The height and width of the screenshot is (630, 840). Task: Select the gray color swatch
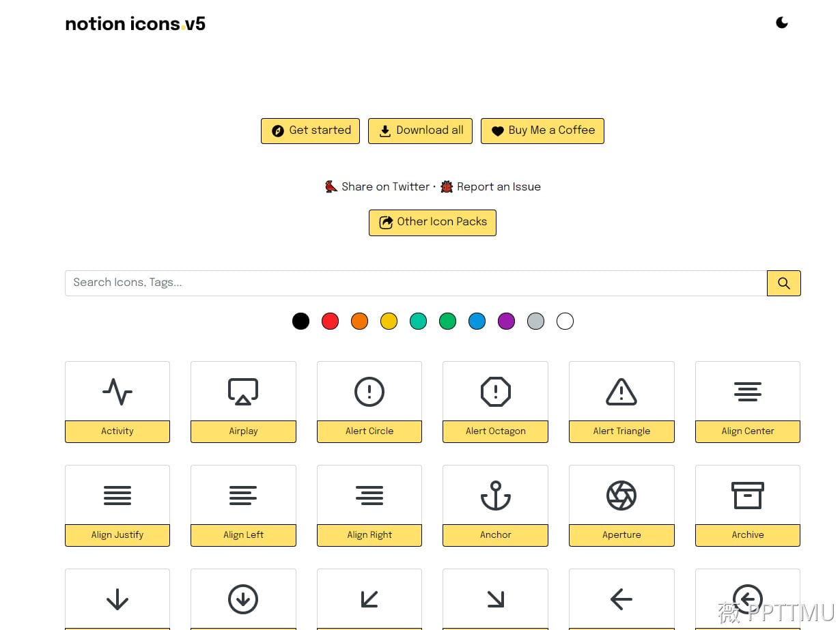point(535,321)
